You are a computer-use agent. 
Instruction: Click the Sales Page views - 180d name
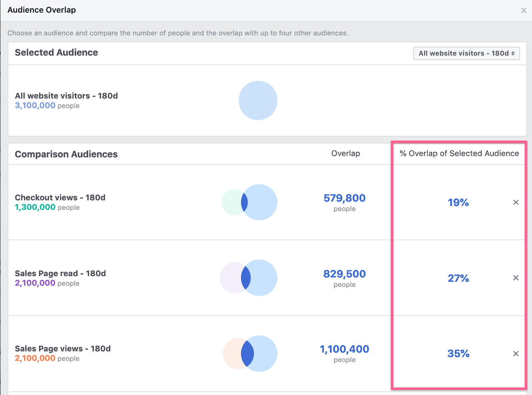click(63, 348)
